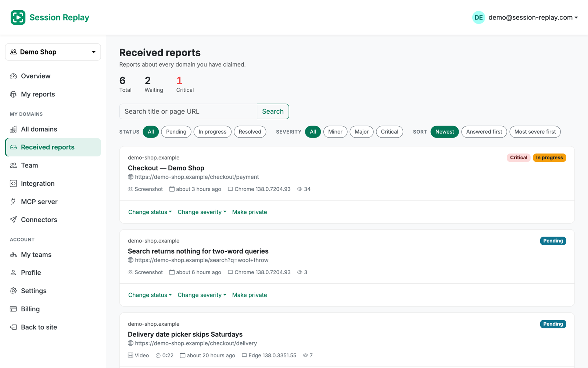Click the Search button
This screenshot has height=368, width=588.
click(273, 112)
